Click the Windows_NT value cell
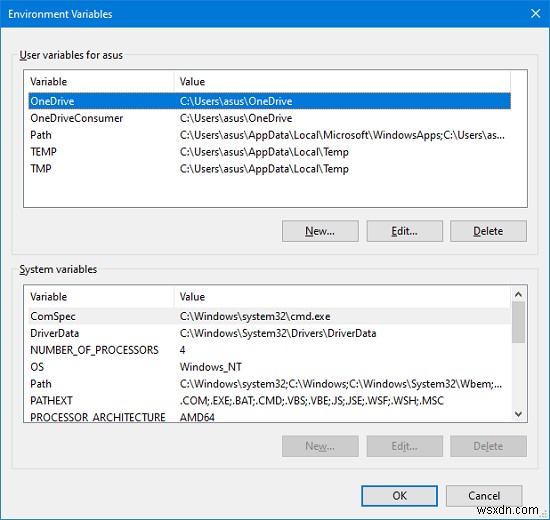Viewport: 550px width, 520px height. pos(210,367)
